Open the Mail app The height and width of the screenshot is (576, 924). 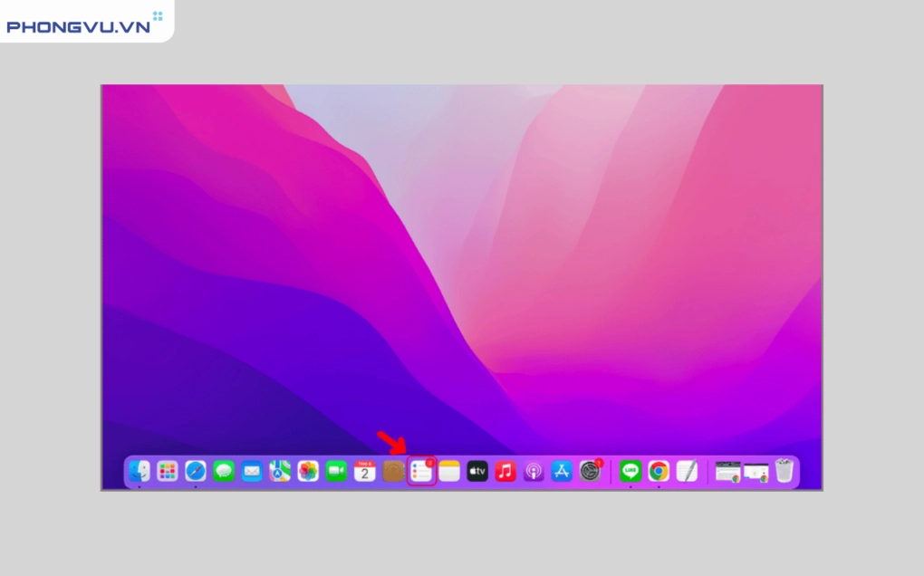coord(252,471)
